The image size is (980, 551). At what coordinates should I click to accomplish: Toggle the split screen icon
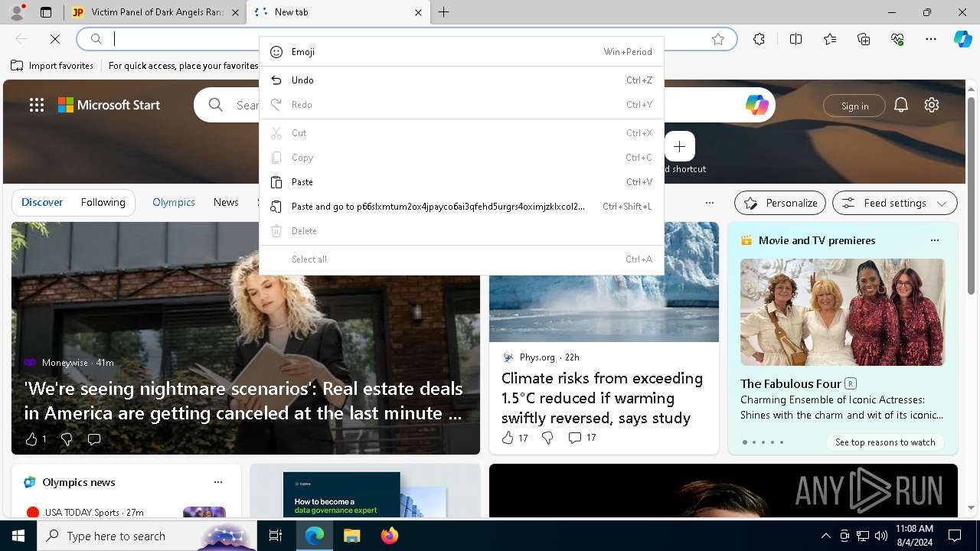[x=795, y=39]
